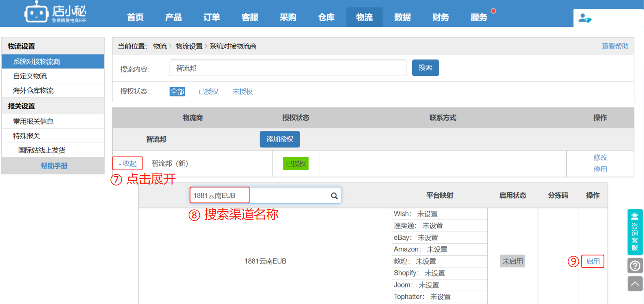Focus the channel name search field
This screenshot has height=304, width=644.
(265, 195)
